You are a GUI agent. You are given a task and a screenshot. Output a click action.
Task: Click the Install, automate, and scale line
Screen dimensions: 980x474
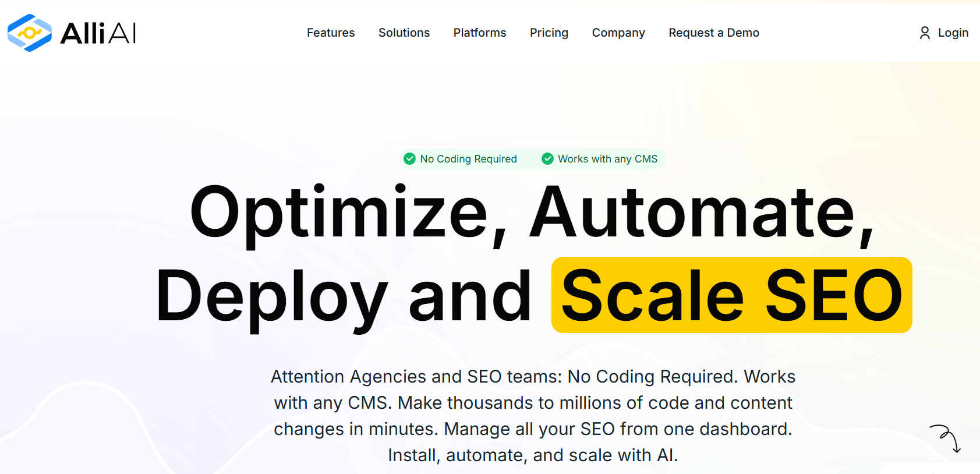coord(533,455)
